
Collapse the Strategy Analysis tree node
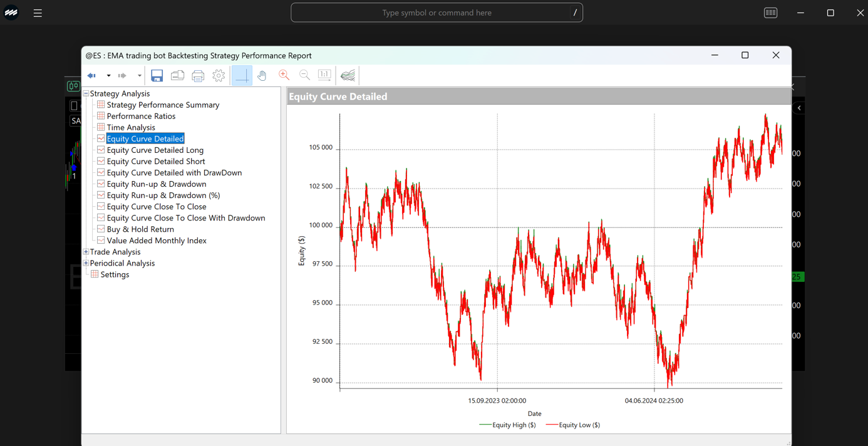(x=86, y=93)
